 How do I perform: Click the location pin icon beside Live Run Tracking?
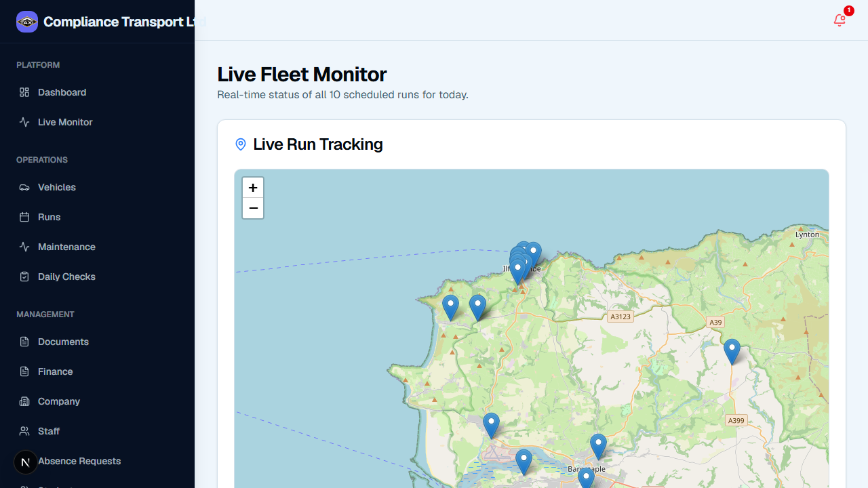[x=241, y=144]
